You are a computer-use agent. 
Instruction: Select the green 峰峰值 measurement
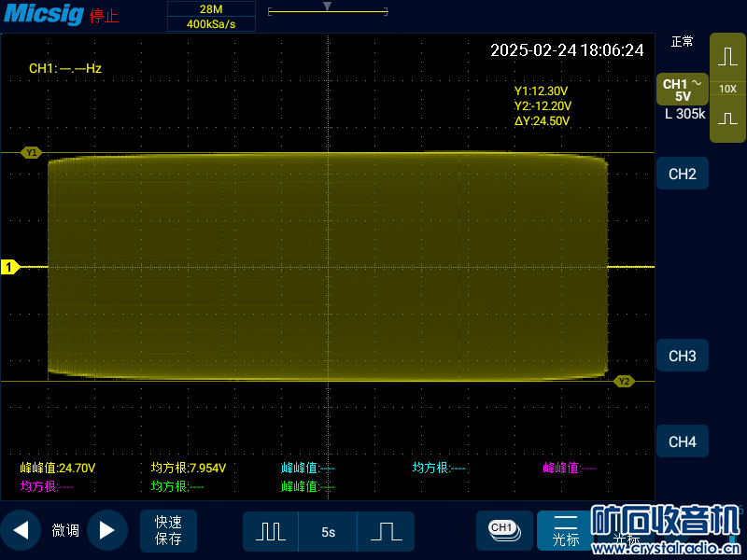coord(308,486)
